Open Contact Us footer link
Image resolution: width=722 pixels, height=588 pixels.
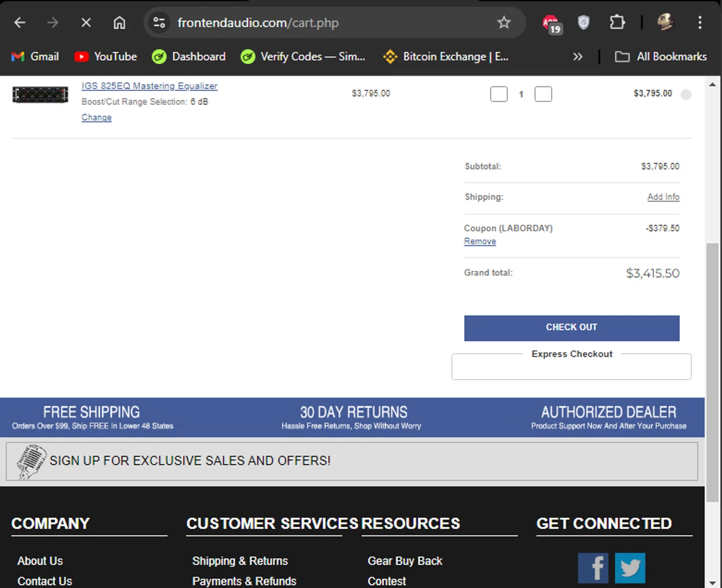[45, 581]
